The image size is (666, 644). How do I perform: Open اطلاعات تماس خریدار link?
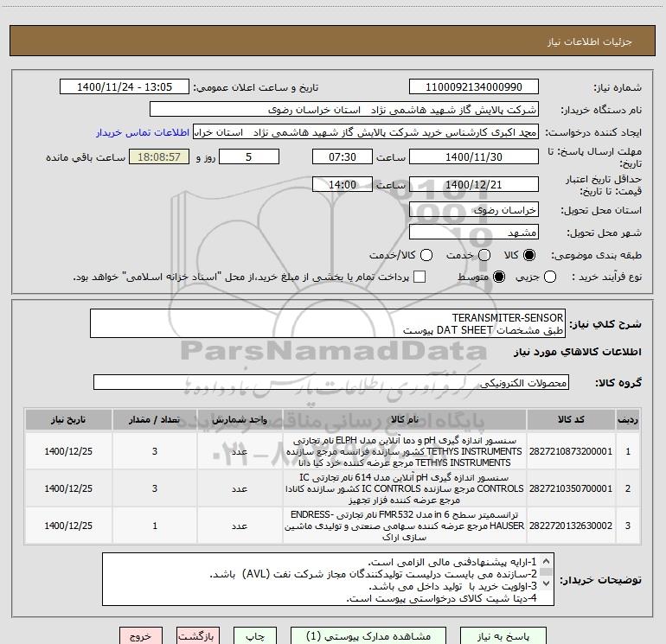click(x=143, y=132)
